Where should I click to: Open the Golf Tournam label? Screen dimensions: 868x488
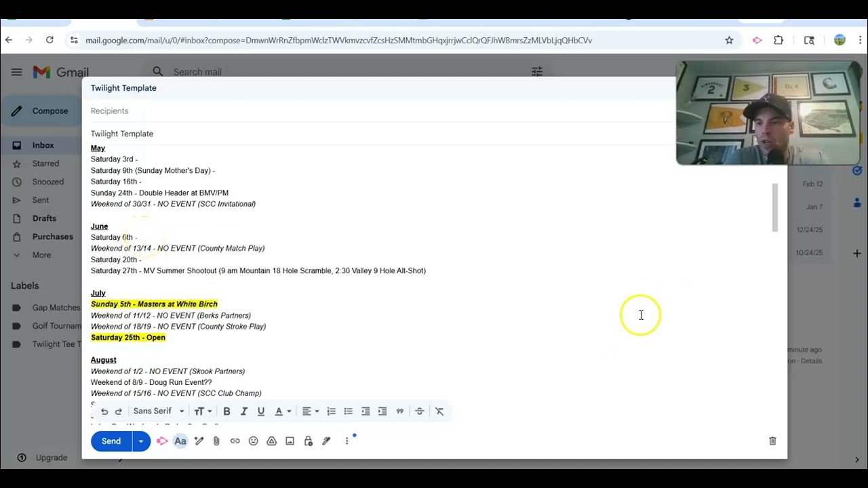tap(56, 326)
